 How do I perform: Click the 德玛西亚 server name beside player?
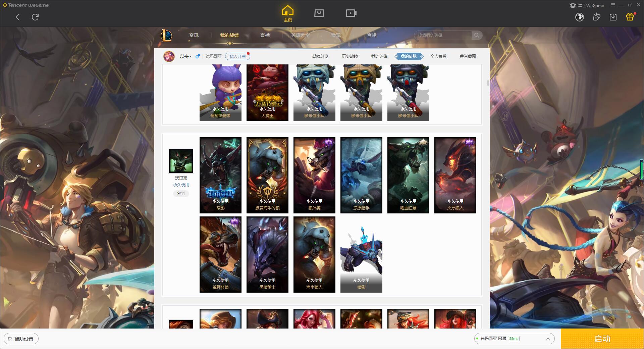tap(214, 56)
